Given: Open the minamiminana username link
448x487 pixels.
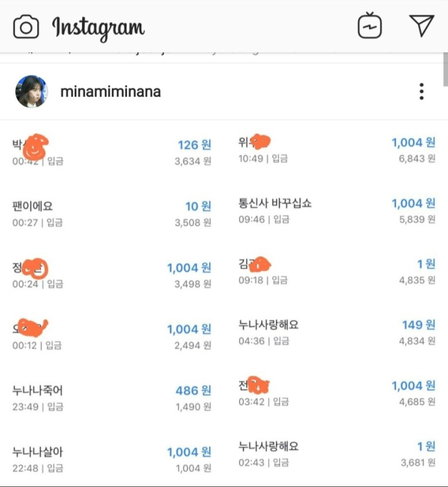Looking at the screenshot, I should coord(110,92).
